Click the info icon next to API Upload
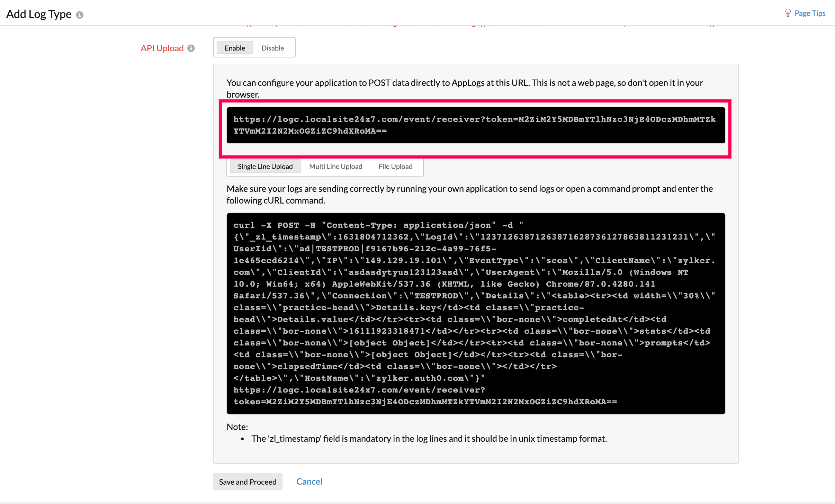835x504 pixels. (x=191, y=48)
